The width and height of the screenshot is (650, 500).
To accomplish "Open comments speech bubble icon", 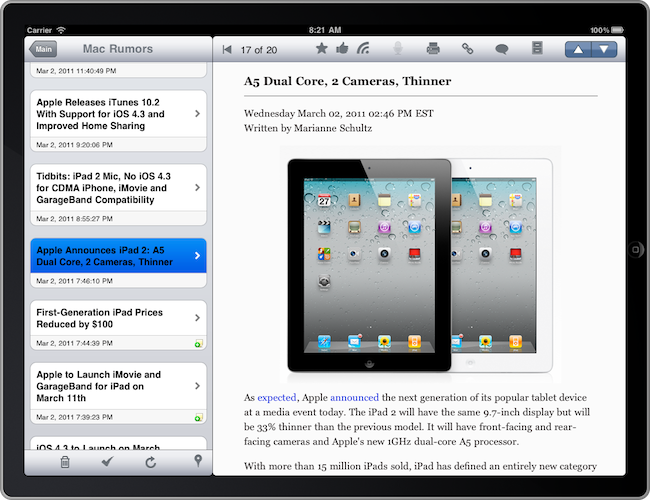I will (502, 49).
